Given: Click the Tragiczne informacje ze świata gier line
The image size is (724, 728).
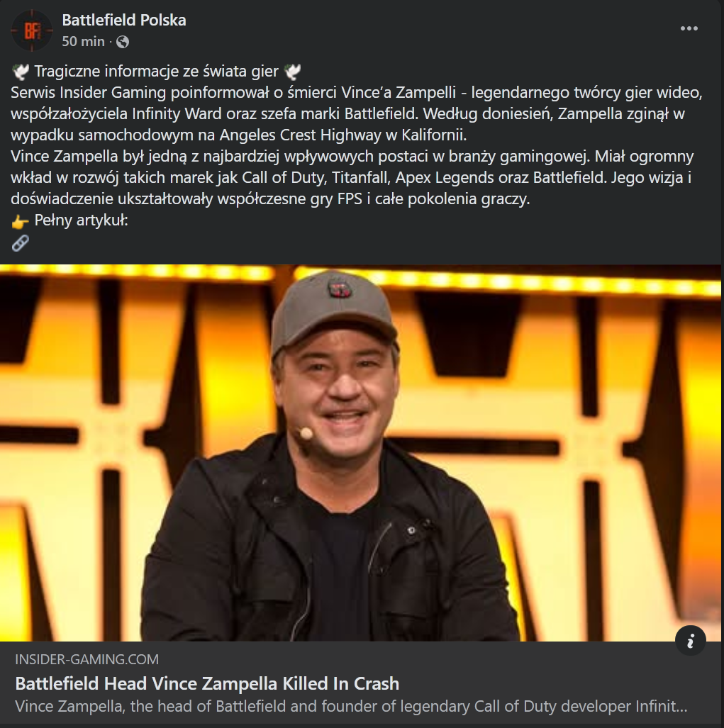Looking at the screenshot, I should pyautogui.click(x=156, y=72).
